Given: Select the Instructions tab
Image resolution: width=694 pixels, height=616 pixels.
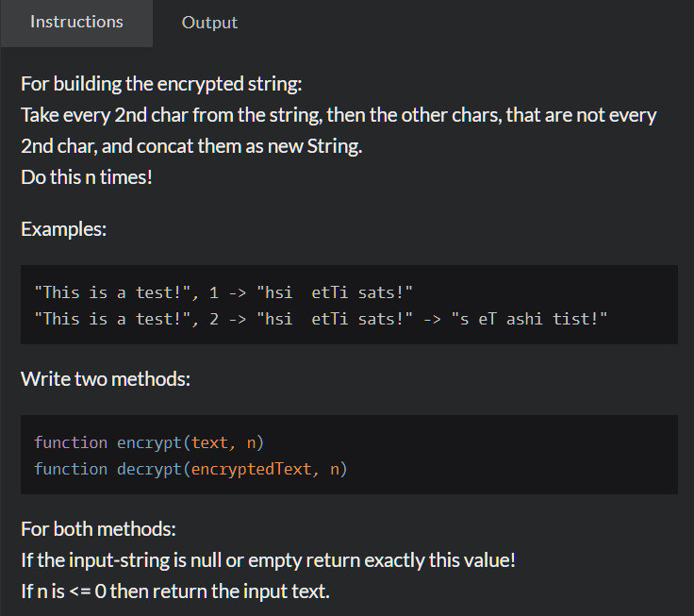Looking at the screenshot, I should pyautogui.click(x=76, y=23).
